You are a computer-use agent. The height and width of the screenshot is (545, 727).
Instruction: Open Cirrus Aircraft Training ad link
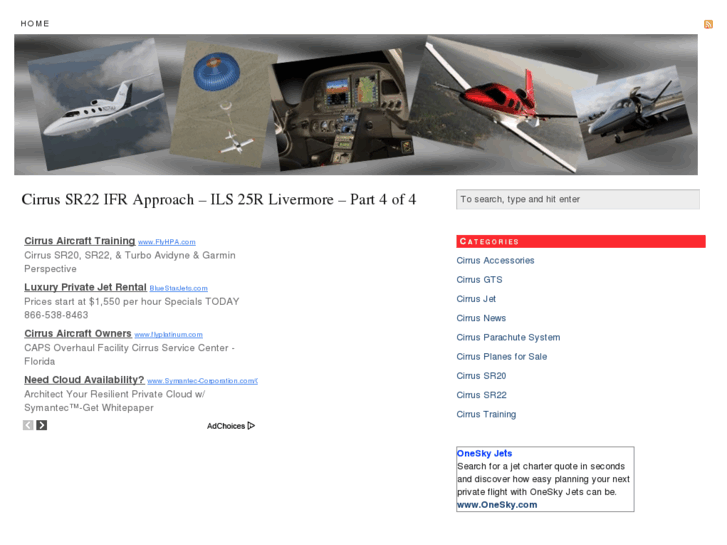pyautogui.click(x=80, y=241)
